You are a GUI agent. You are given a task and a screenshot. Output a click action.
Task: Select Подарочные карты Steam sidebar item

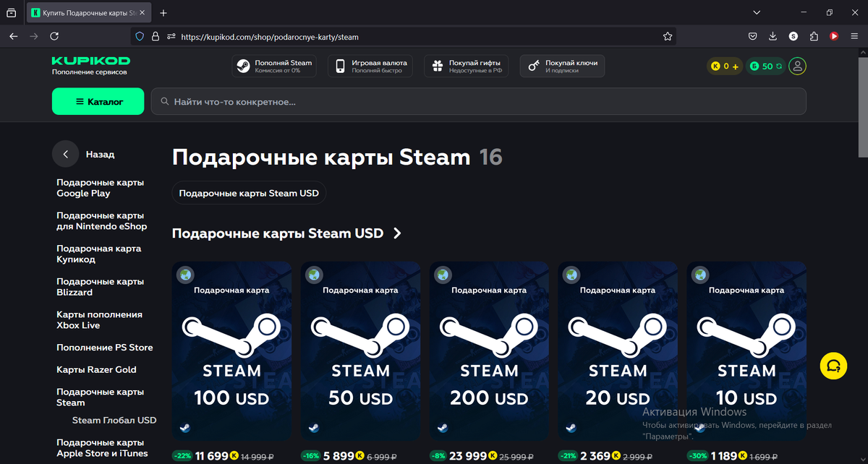pyautogui.click(x=100, y=398)
